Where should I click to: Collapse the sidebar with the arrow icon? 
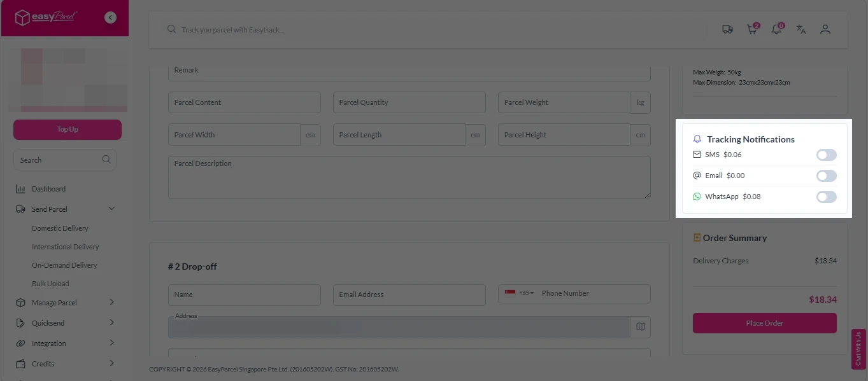(110, 17)
